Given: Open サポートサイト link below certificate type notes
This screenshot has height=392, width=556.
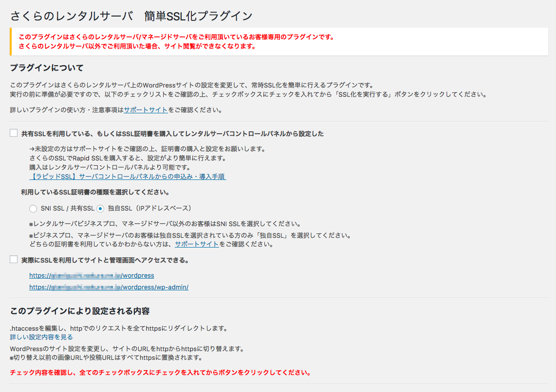Looking at the screenshot, I should 197,244.
